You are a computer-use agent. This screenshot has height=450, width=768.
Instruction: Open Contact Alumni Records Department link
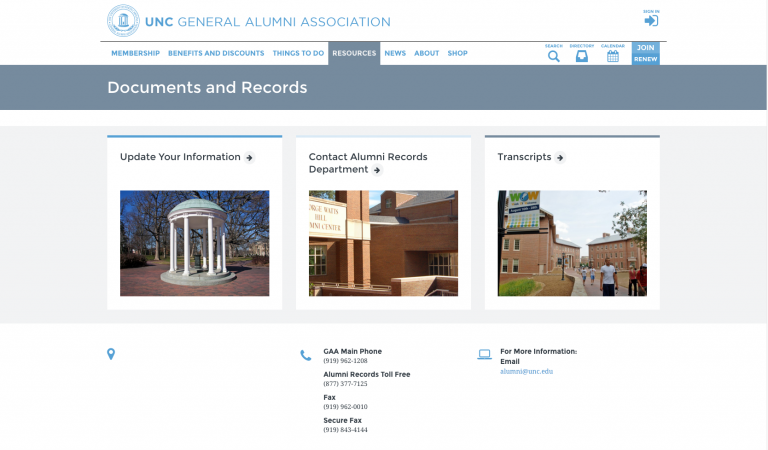point(368,163)
